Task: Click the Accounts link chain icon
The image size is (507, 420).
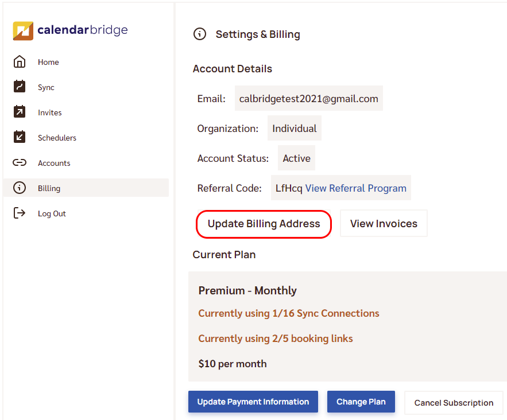Action: click(20, 162)
